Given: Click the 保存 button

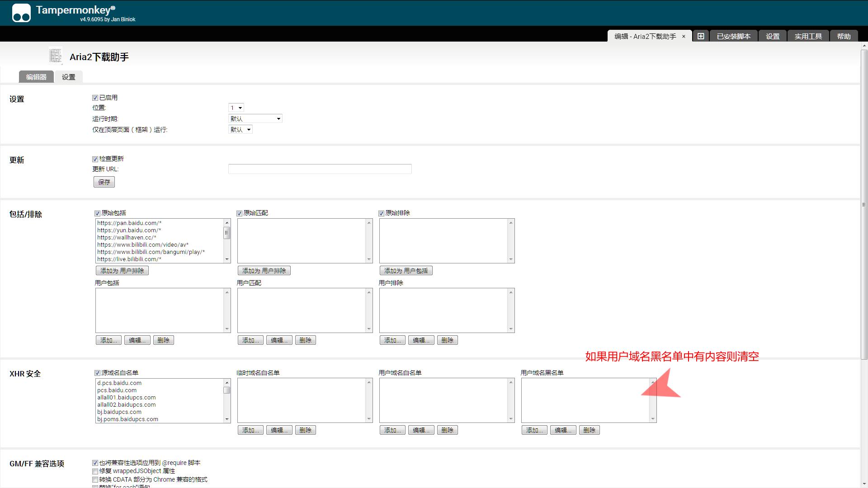Looking at the screenshot, I should 104,182.
